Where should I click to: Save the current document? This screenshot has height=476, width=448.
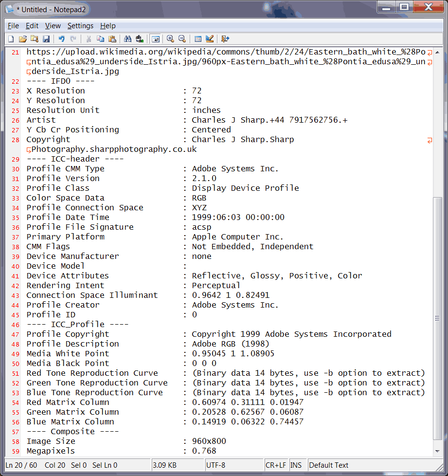click(x=46, y=39)
